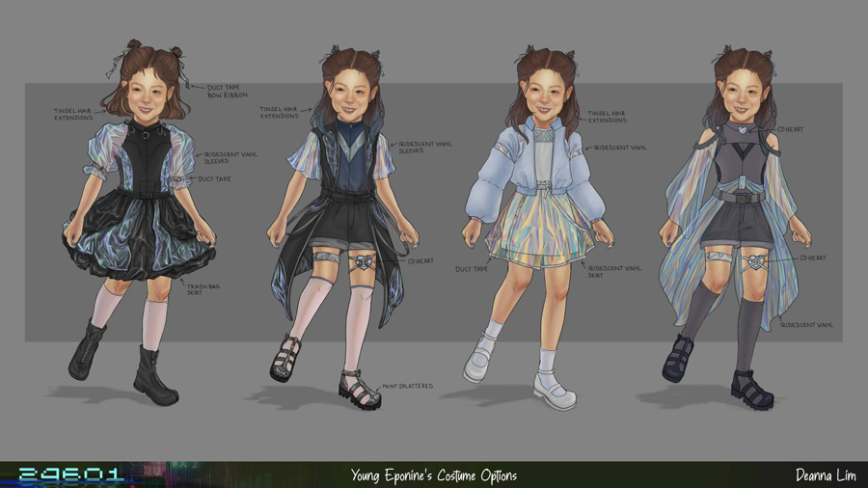
Task: Click the "Duct tape bow ribbon" label
Action: 228,92
